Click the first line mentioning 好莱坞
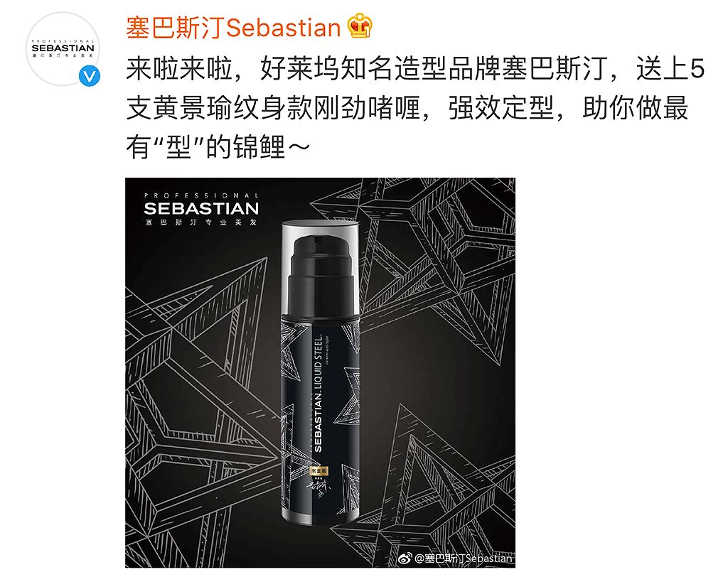Viewport: 728px width, 577px height. point(415,69)
